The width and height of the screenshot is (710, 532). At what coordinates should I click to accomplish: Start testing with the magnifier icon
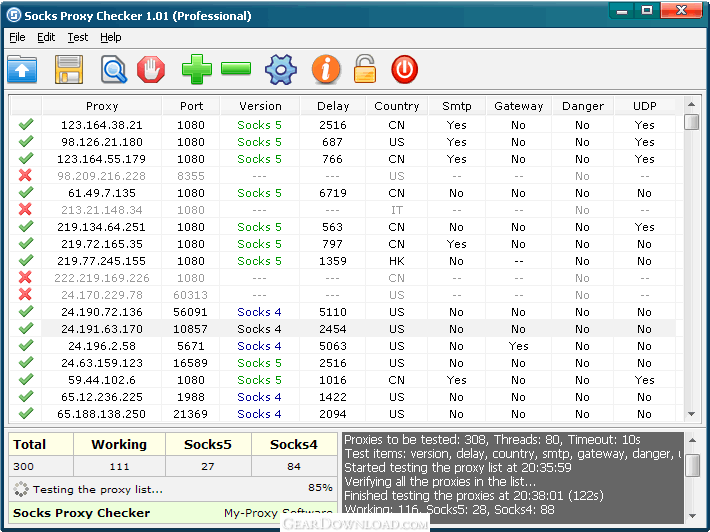point(114,69)
